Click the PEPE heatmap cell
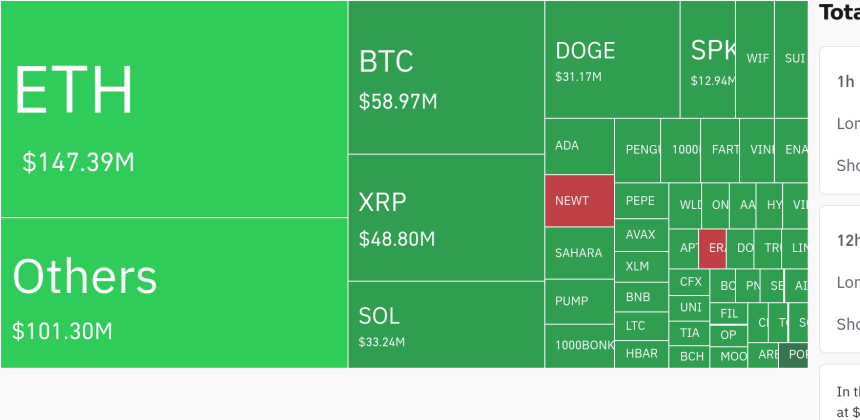860x420 pixels. point(640,200)
